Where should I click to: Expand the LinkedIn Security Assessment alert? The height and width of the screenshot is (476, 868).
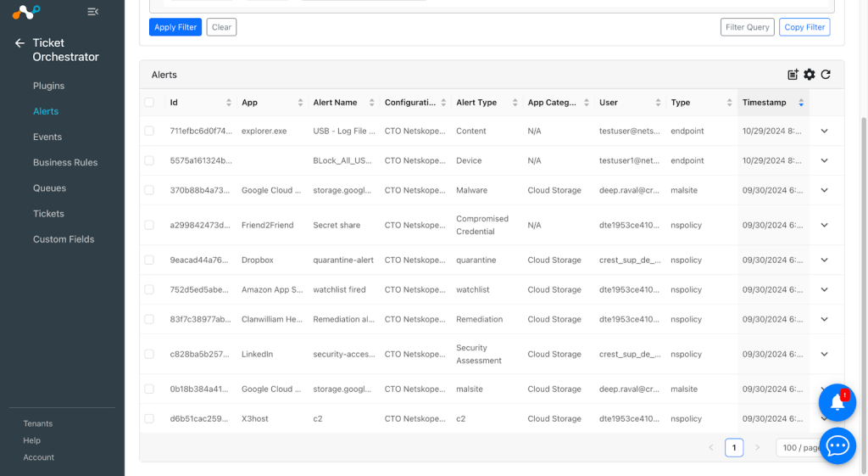click(824, 354)
